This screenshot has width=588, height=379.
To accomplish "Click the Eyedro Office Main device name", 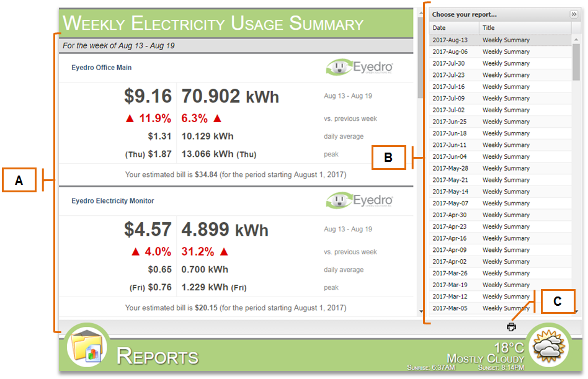I will (x=101, y=68).
